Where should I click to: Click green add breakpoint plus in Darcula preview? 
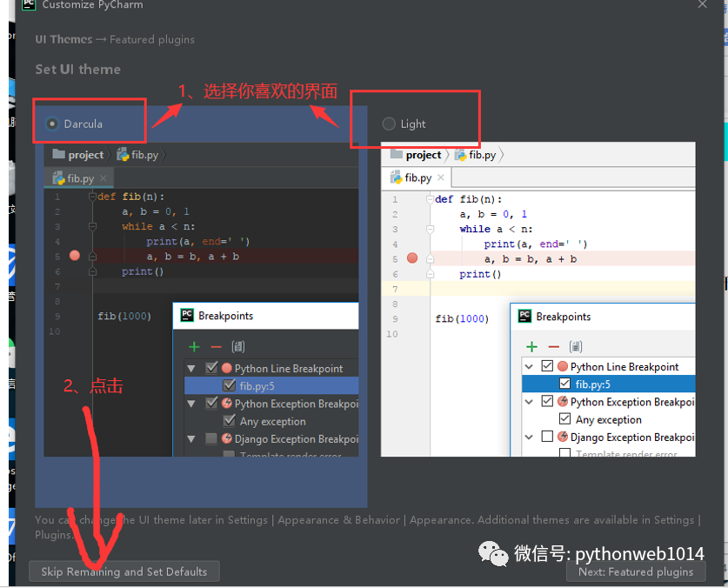[194, 347]
